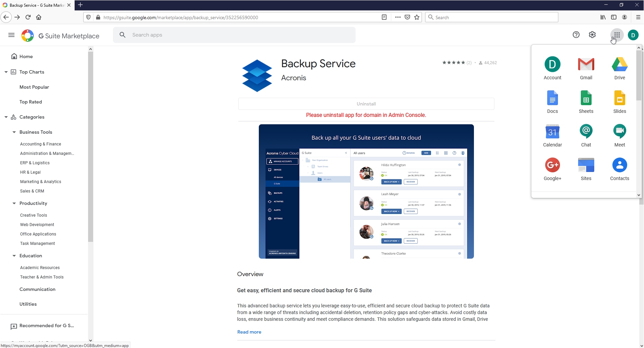
Task: Click the browser Search box
Action: point(491,17)
